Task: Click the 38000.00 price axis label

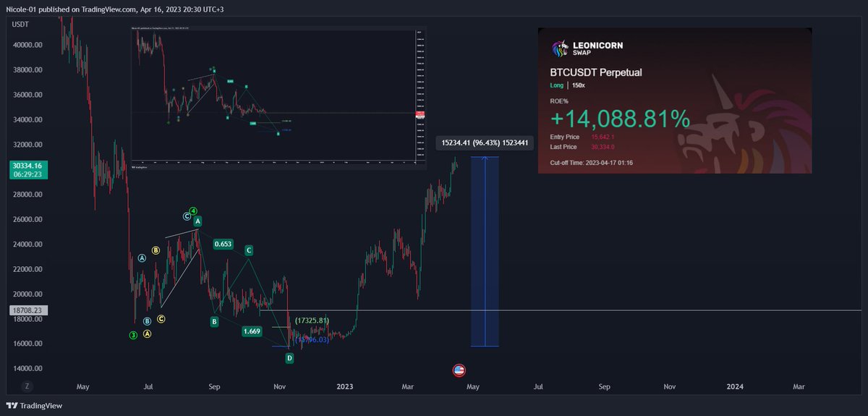Action: (28, 70)
